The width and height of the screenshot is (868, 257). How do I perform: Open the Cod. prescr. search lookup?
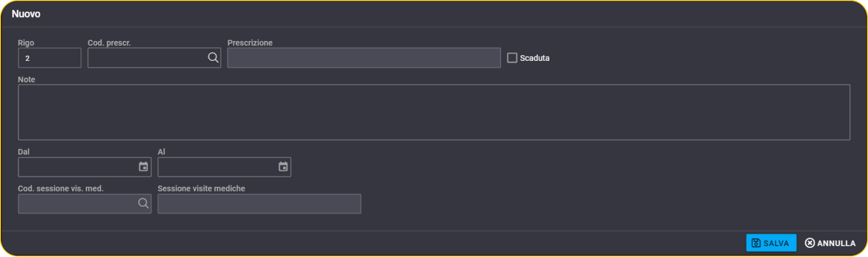click(x=213, y=58)
